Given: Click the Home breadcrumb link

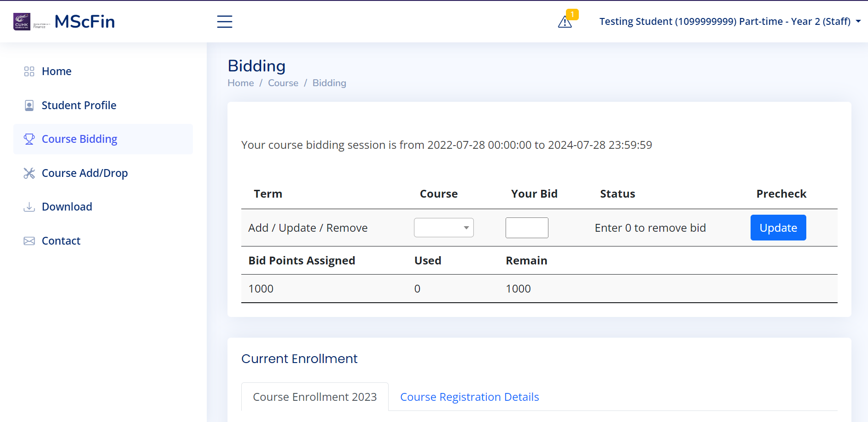Looking at the screenshot, I should [x=241, y=83].
